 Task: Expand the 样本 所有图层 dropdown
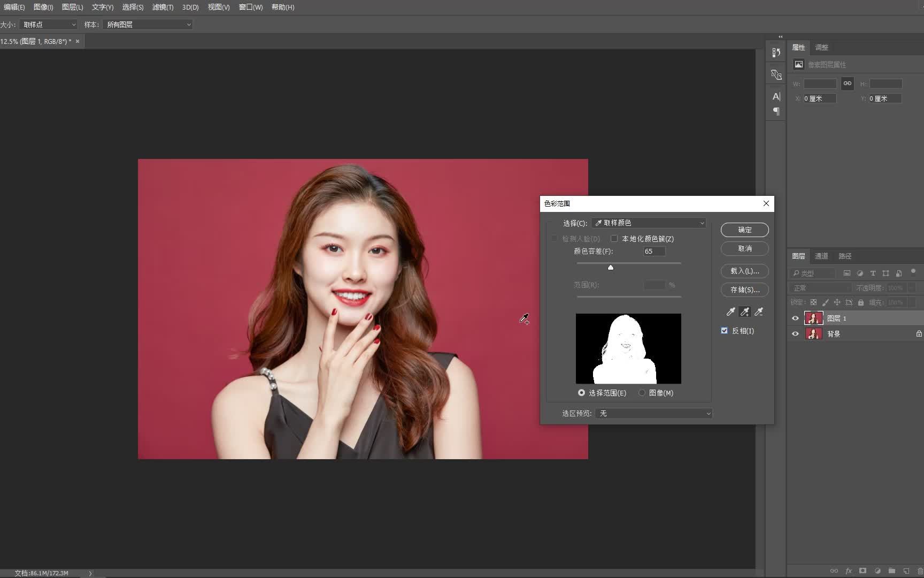point(148,25)
